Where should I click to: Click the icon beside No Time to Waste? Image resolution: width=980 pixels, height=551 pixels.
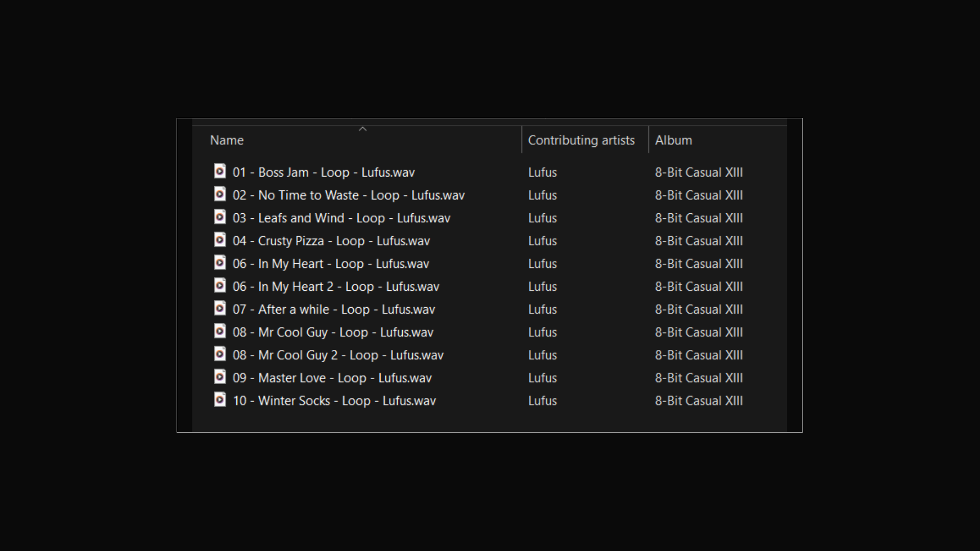[219, 194]
